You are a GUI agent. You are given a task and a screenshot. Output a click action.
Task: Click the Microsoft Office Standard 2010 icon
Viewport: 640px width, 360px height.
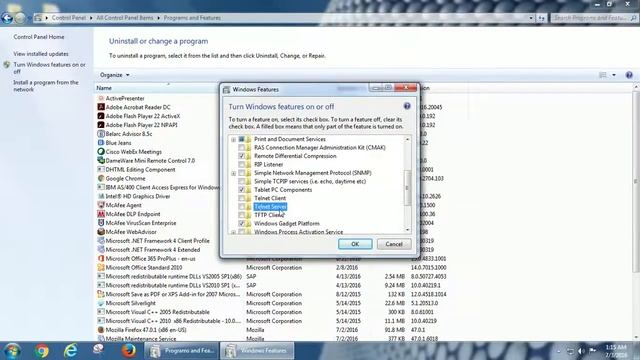pyautogui.click(x=101, y=267)
